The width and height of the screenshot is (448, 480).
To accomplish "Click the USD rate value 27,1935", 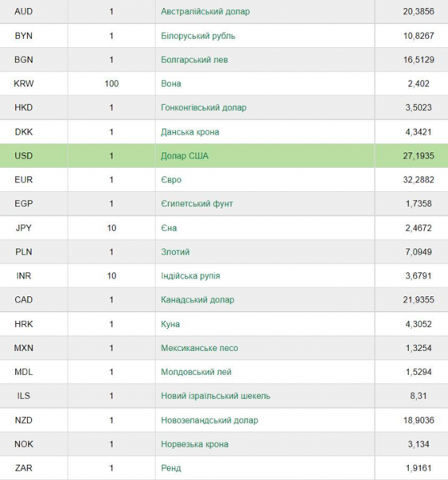I will pos(418,156).
